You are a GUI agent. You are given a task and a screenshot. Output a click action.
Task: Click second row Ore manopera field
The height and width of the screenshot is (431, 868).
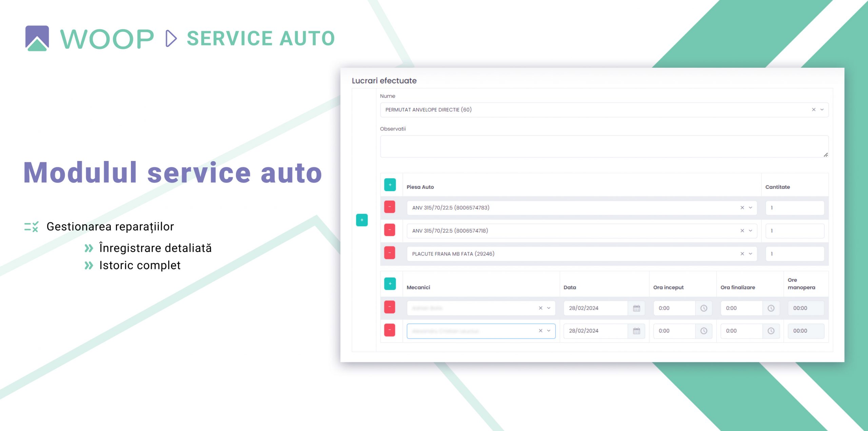click(806, 331)
